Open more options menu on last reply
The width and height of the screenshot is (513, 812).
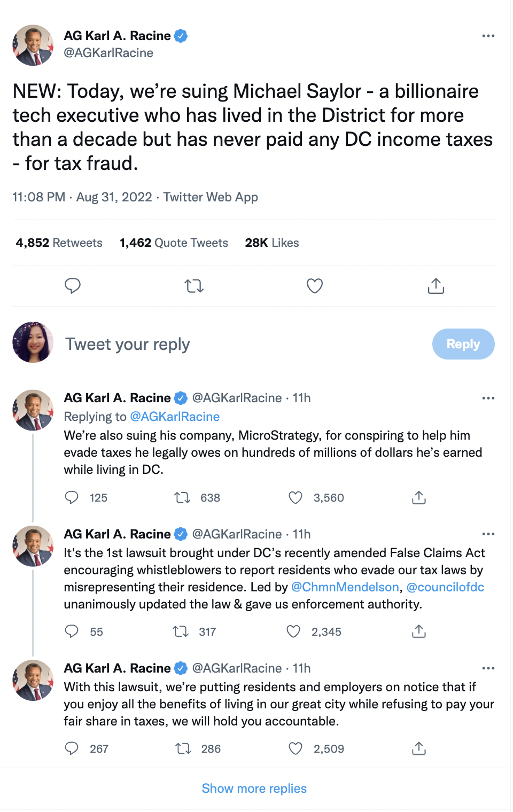point(488,668)
